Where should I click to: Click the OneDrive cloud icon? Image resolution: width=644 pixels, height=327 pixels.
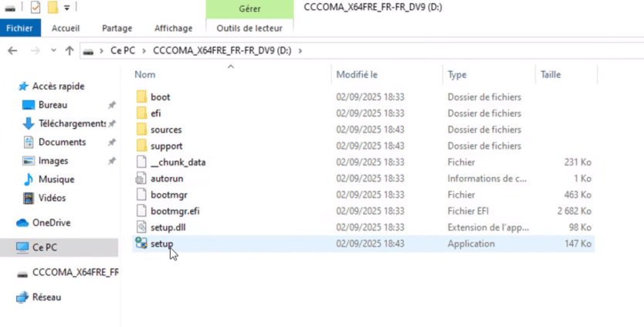coord(22,223)
